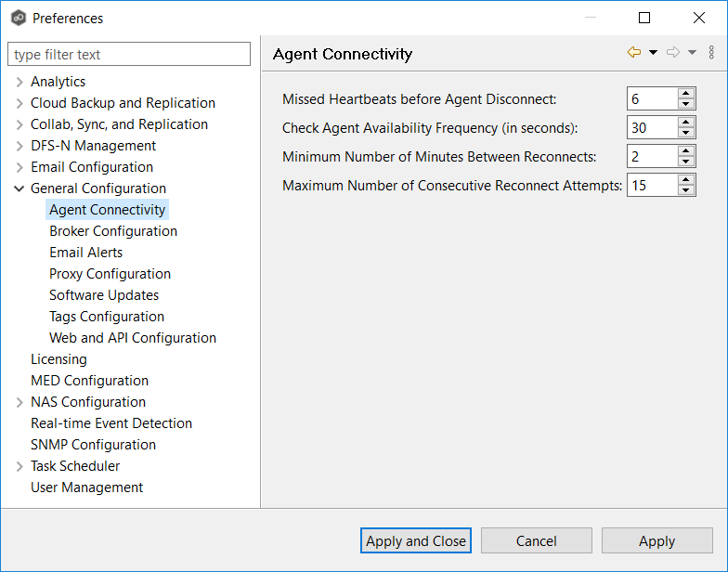
Task: Click the forward navigation arrow icon
Action: point(673,53)
